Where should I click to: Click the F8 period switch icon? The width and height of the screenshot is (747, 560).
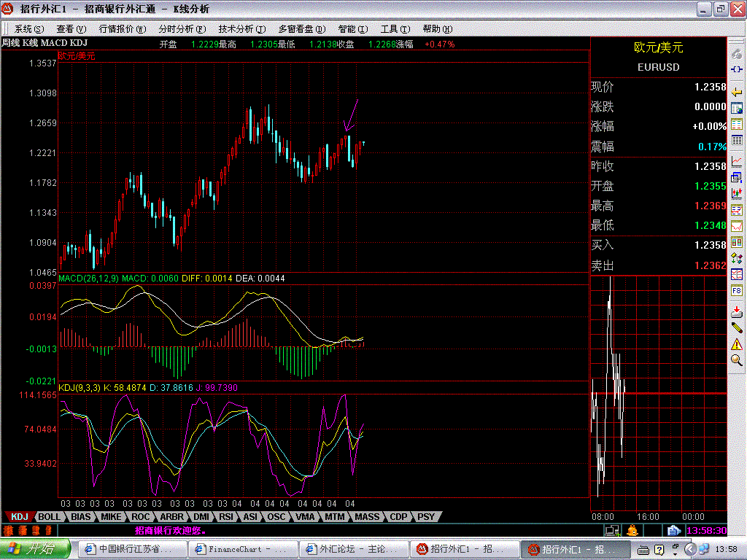[737, 290]
